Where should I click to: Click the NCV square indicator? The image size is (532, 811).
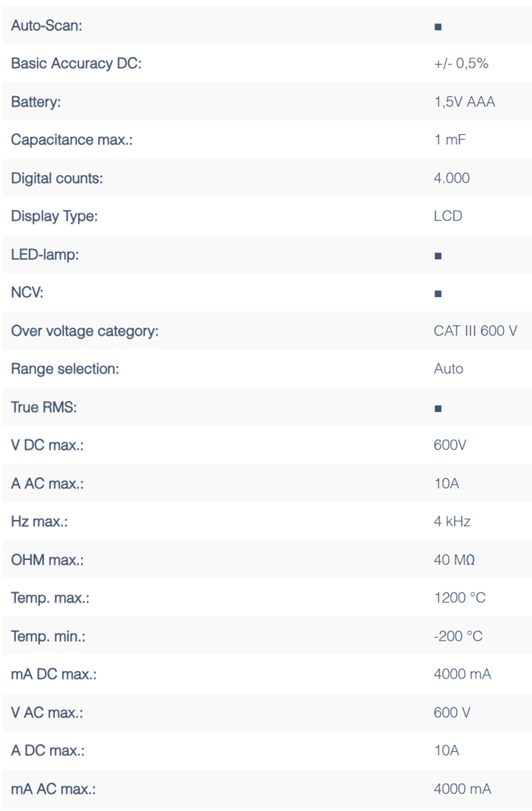click(x=438, y=293)
